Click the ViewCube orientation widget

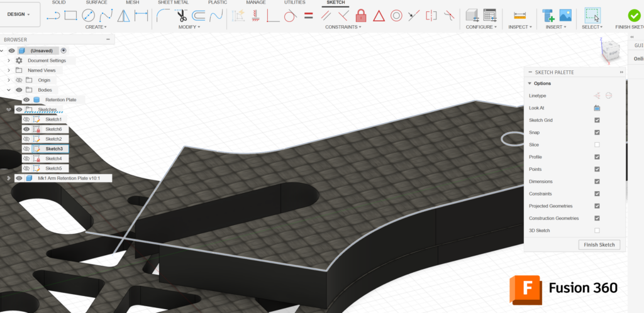pos(609,52)
